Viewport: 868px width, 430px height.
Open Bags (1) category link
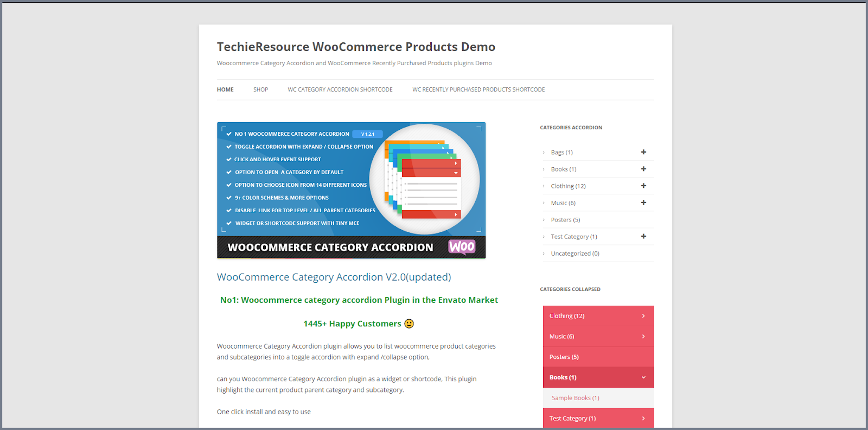point(561,153)
